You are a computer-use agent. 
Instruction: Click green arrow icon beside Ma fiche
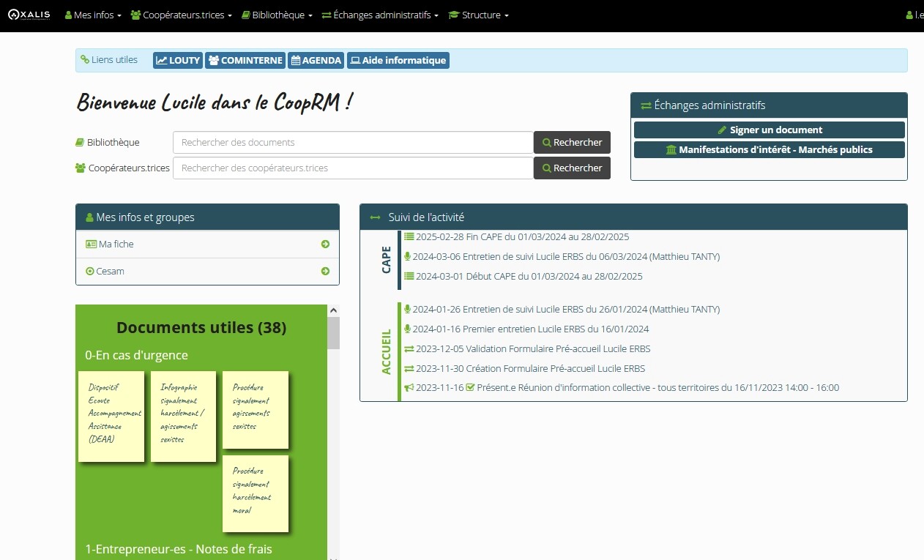coord(325,244)
